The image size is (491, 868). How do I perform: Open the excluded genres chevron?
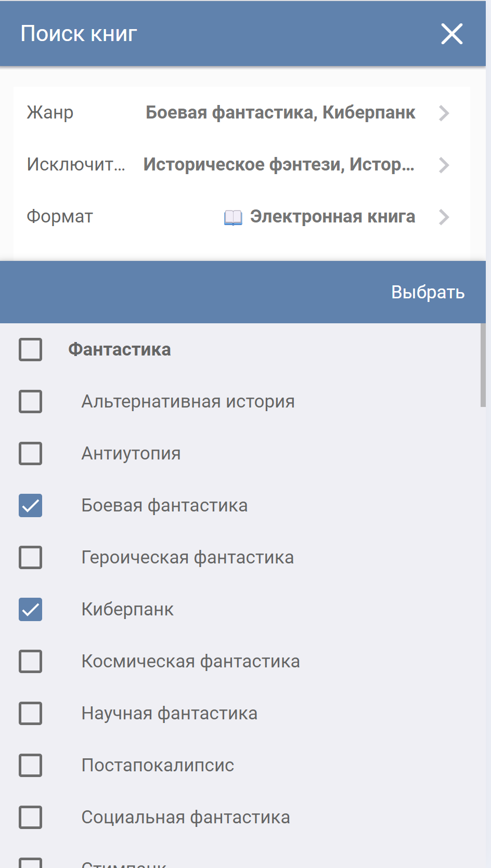pyautogui.click(x=444, y=165)
